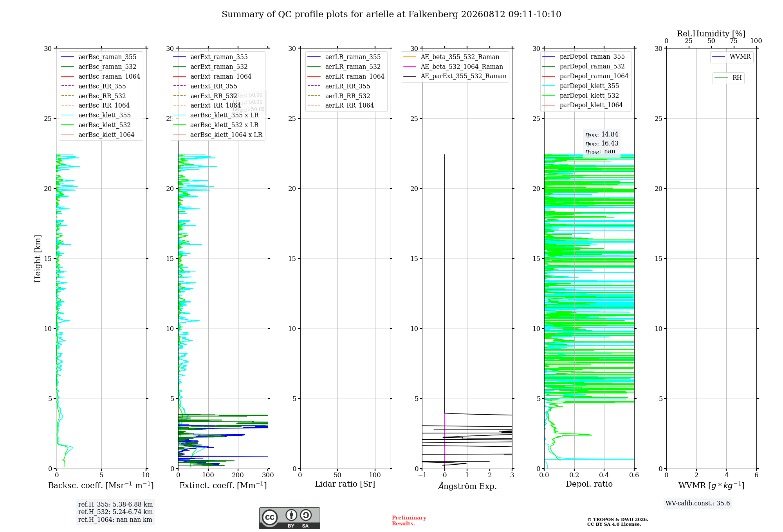Click the RH legend entry
Viewport: 783px width, 532px height.
[x=729, y=78]
